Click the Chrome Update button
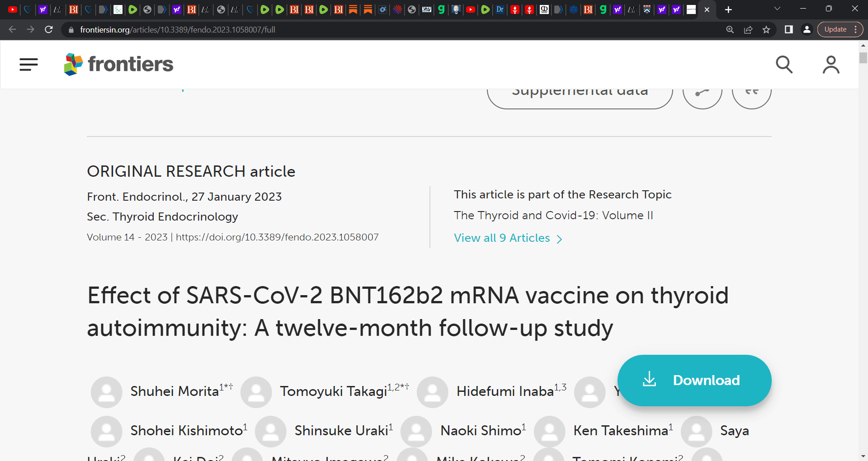This screenshot has width=868, height=461. coord(835,29)
